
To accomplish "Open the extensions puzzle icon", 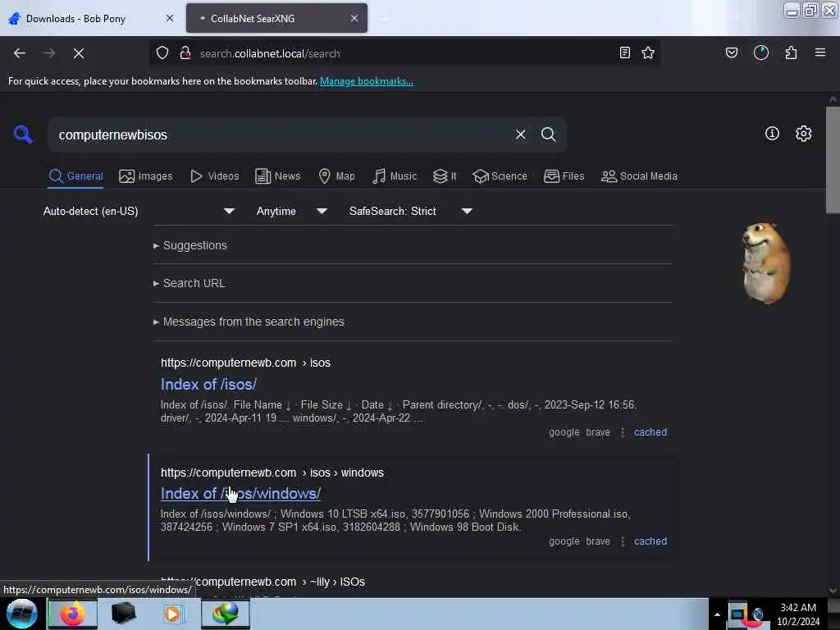I will [x=791, y=52].
